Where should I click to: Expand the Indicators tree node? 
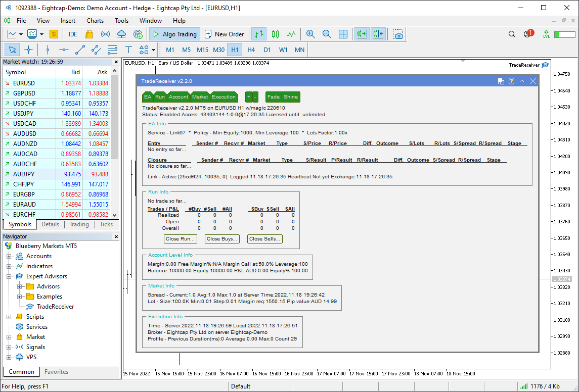9,266
